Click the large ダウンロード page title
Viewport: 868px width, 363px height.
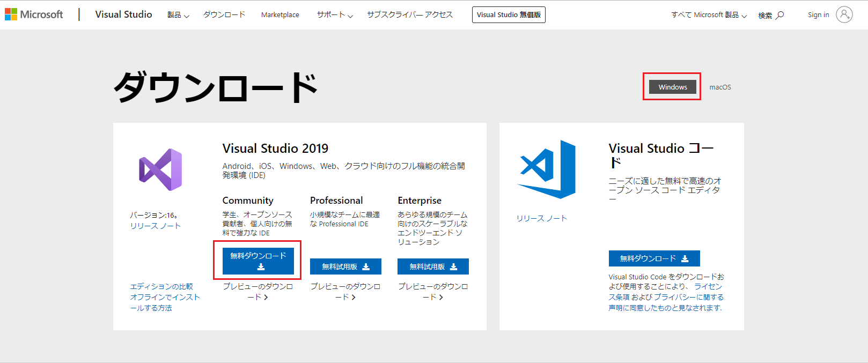(216, 88)
